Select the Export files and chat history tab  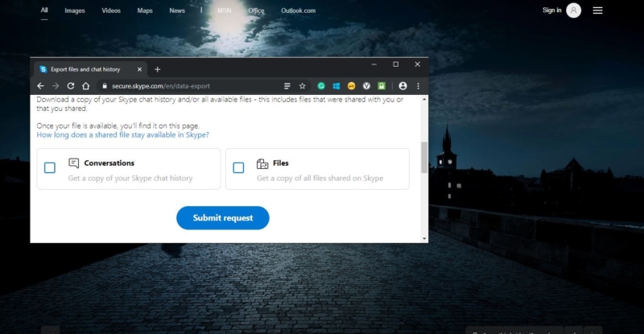[90, 69]
